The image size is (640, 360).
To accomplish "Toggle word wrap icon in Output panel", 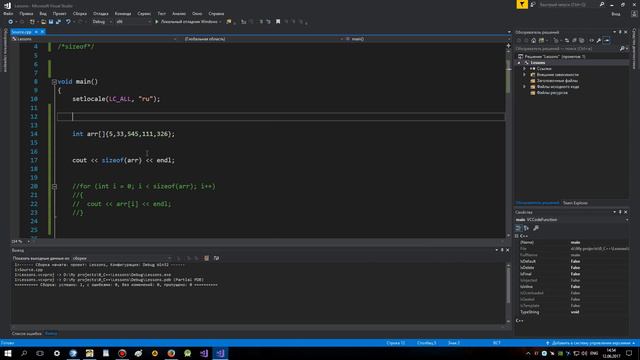I will pyautogui.click(x=216, y=258).
